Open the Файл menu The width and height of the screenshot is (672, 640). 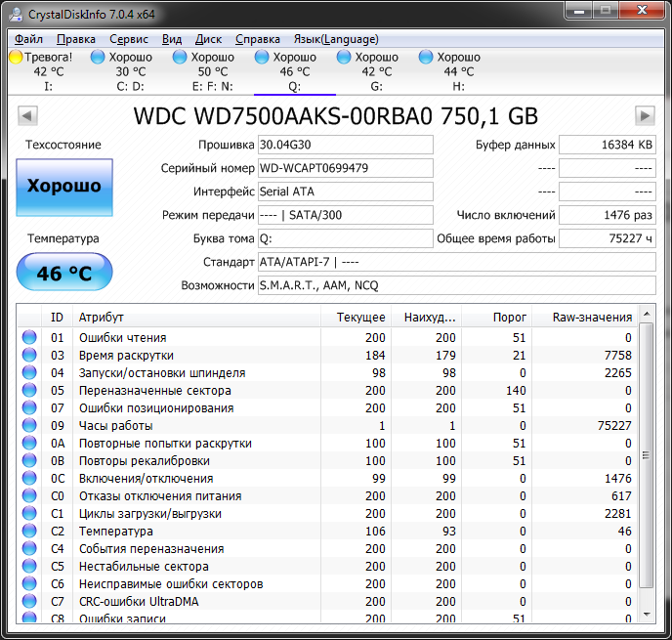(28, 39)
